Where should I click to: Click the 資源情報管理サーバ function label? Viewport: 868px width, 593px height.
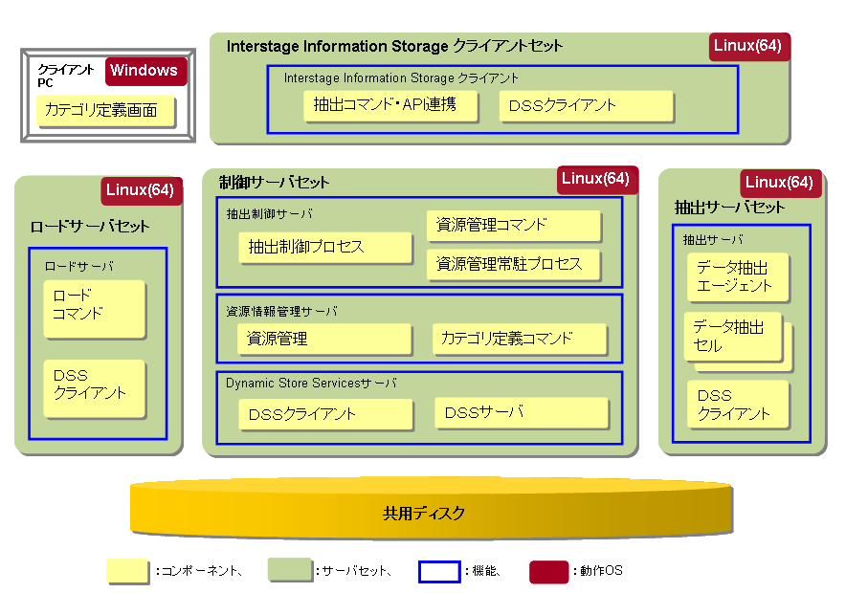coord(281,312)
